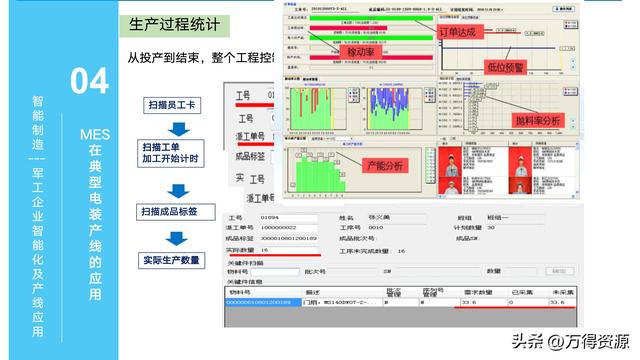Image resolution: width=640 pixels, height=360 pixels.
Task: Click the 派工单号 field showing 1000000022
Action: (289, 228)
